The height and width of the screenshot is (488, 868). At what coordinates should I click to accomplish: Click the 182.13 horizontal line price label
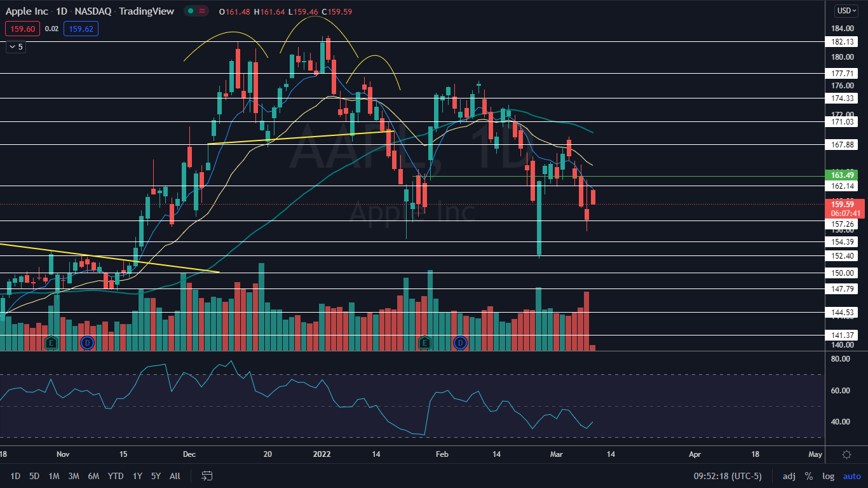tap(842, 41)
